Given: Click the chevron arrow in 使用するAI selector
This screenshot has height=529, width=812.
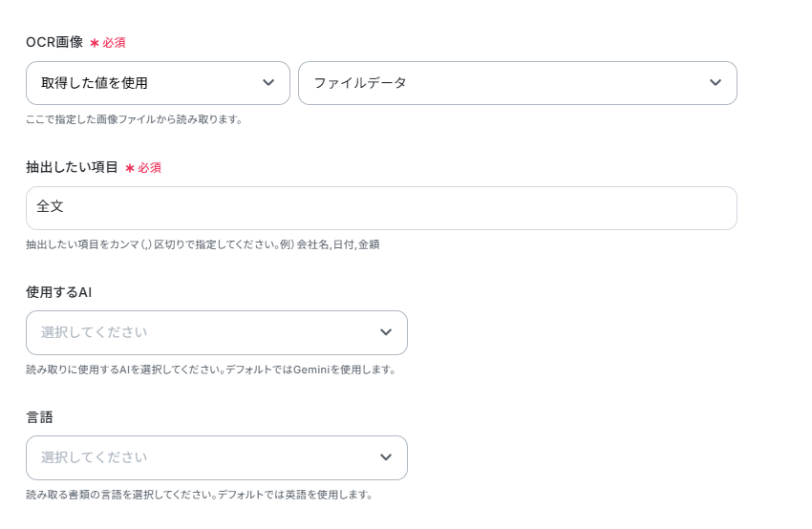Looking at the screenshot, I should [x=386, y=332].
